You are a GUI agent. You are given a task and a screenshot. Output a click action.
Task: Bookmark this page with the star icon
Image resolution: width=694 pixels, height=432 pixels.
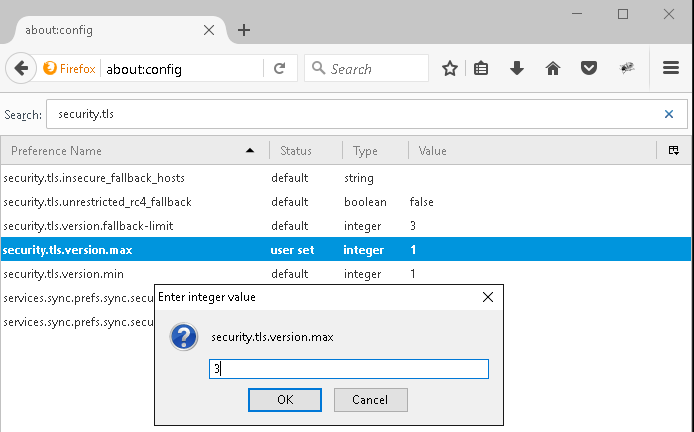pos(450,68)
